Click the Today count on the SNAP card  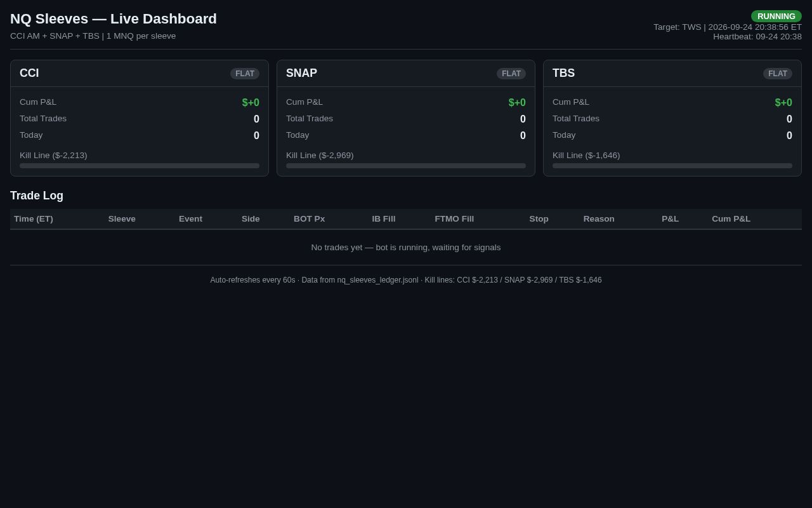pyautogui.click(x=523, y=136)
